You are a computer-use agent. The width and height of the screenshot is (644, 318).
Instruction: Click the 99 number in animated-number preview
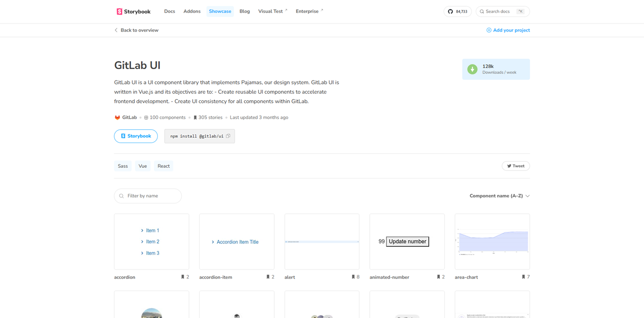(x=381, y=242)
